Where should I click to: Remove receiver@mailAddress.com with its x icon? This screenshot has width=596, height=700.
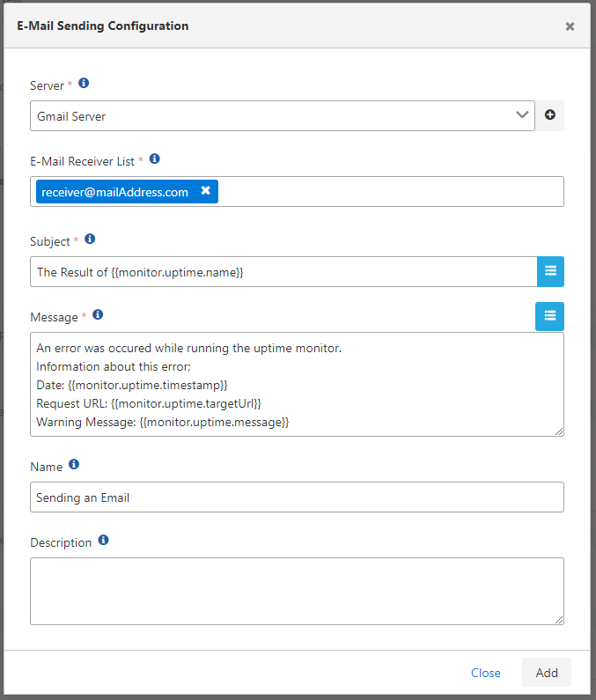[x=205, y=191]
